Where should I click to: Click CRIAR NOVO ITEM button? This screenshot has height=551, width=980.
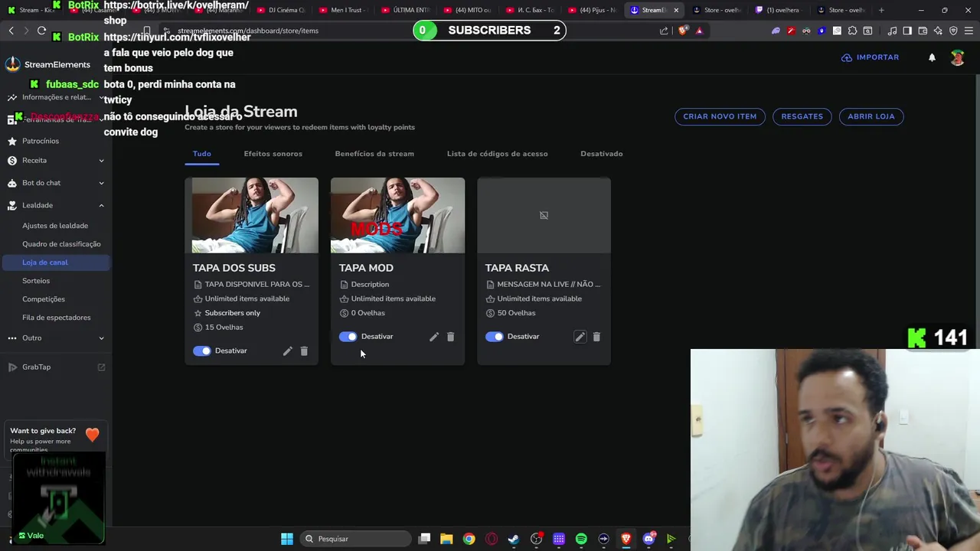coord(720,116)
